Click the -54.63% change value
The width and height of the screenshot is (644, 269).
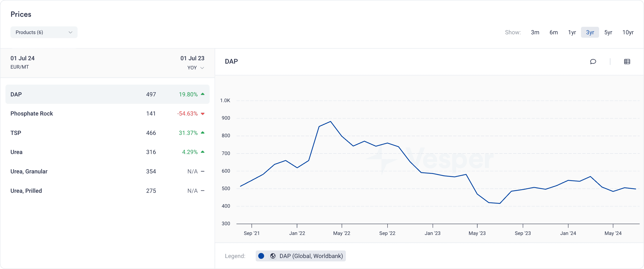[x=187, y=113]
